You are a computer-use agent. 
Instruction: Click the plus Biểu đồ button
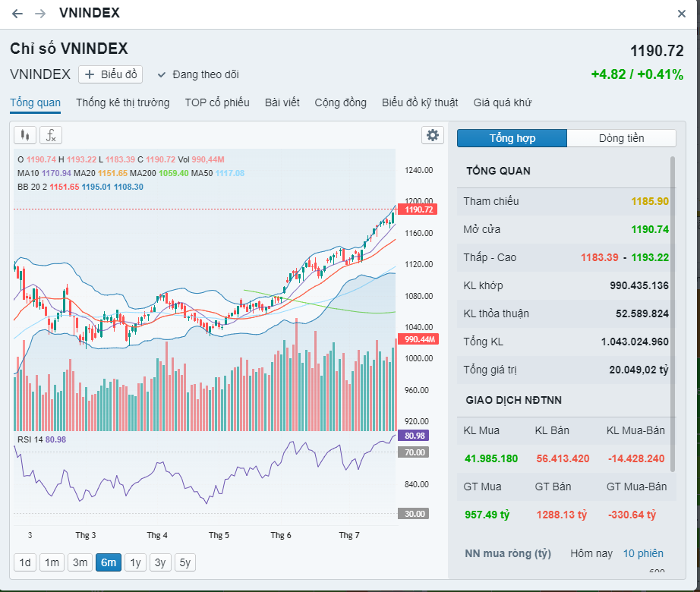[x=111, y=74]
